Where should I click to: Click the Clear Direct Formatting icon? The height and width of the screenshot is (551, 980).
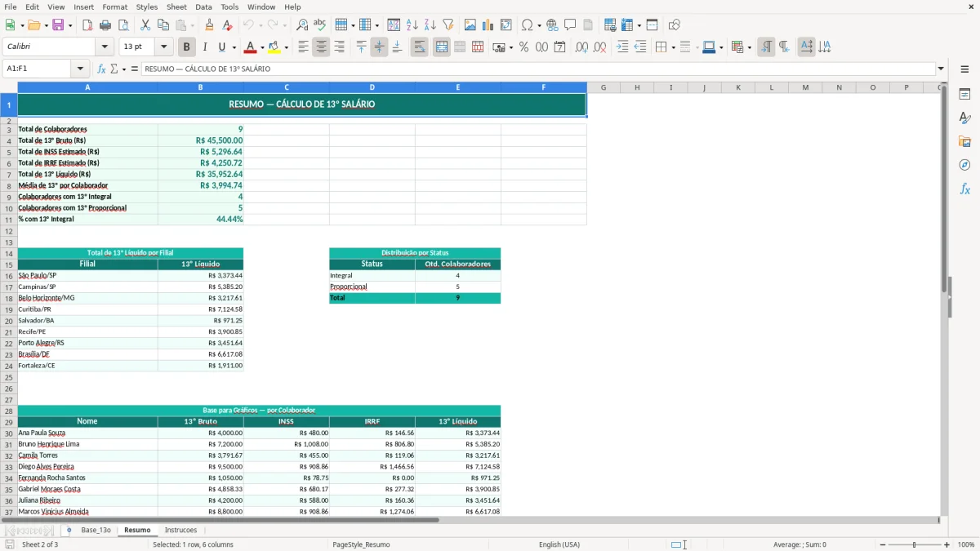(227, 25)
